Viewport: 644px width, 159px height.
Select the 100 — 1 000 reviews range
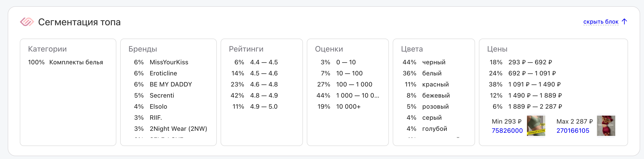pyautogui.click(x=354, y=84)
